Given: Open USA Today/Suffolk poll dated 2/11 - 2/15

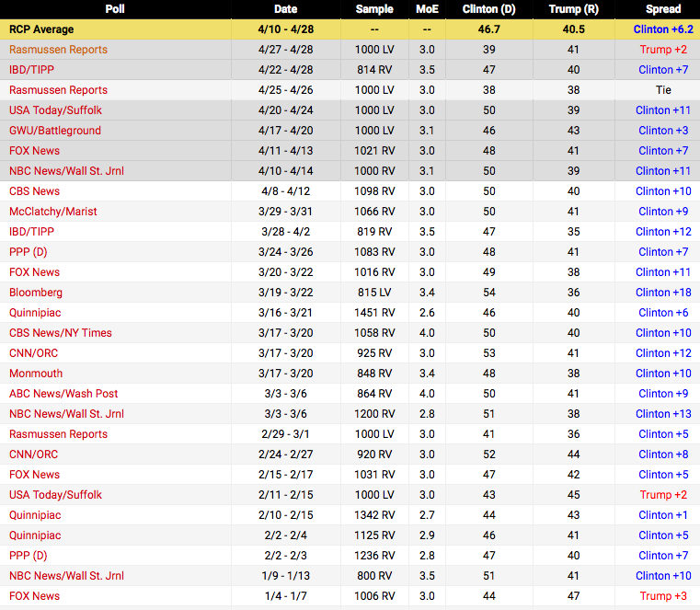Looking at the screenshot, I should pyautogui.click(x=55, y=495).
